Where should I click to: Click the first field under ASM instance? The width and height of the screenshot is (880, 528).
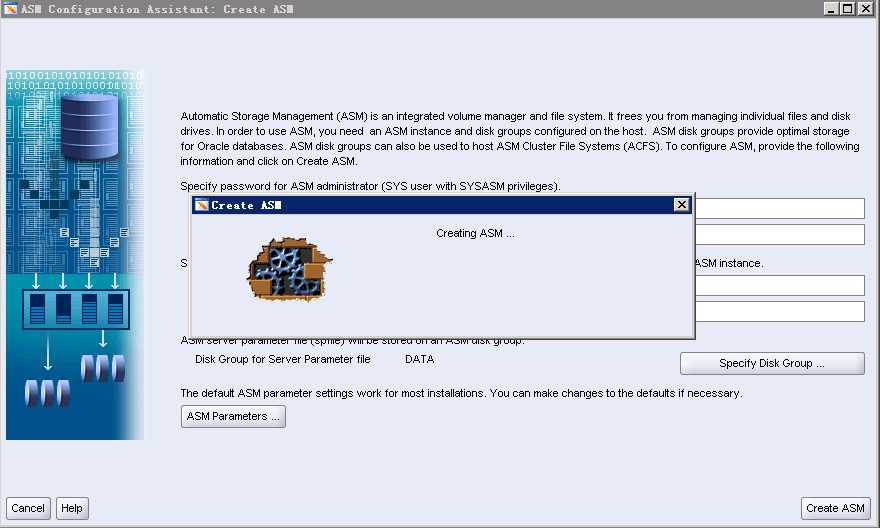[780, 285]
